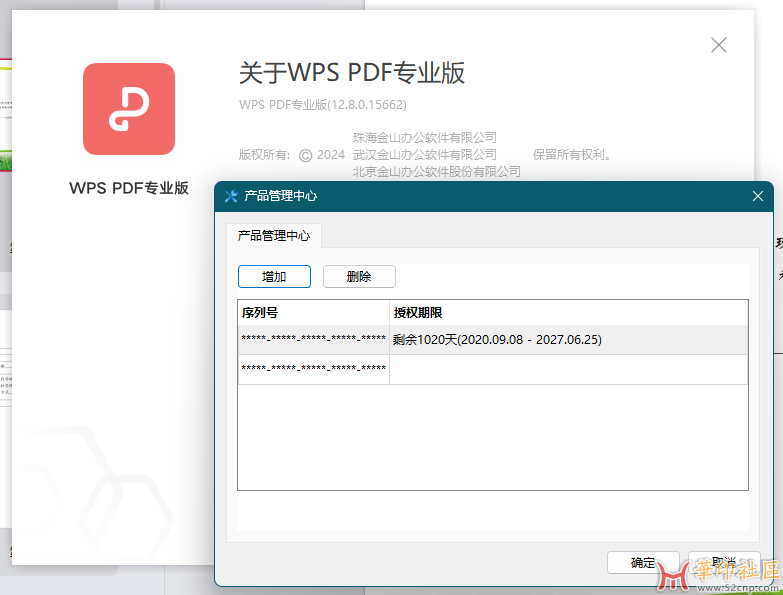The image size is (783, 595).
Task: Click the 关于WPS PDF专业版 heading text
Action: click(352, 73)
